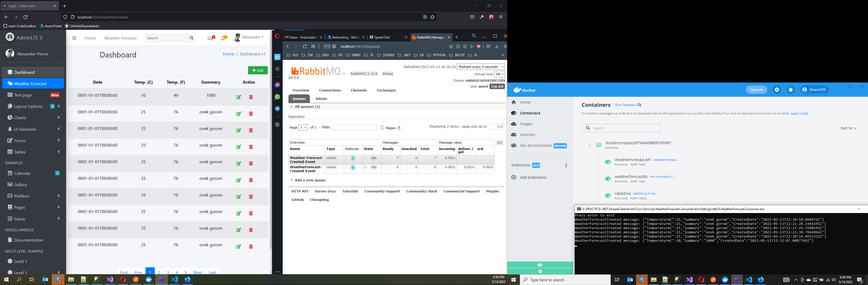Click delete trash icon in first forecast row
The image size is (868, 285).
[x=251, y=97]
